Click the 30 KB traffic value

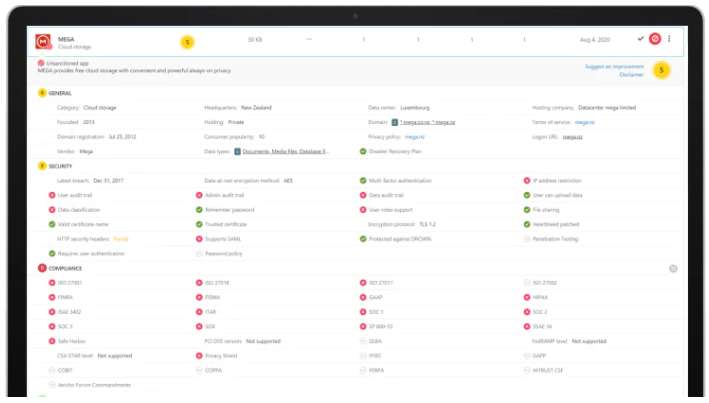coord(255,40)
